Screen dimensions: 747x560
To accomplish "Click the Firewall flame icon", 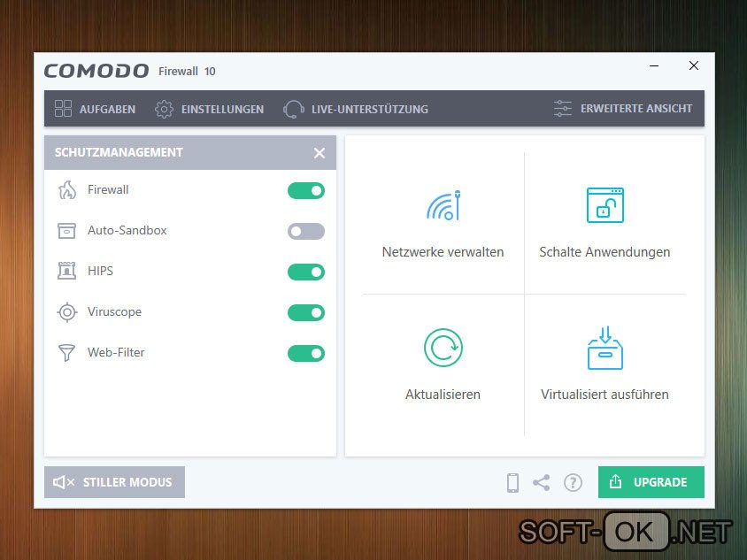I will [67, 190].
